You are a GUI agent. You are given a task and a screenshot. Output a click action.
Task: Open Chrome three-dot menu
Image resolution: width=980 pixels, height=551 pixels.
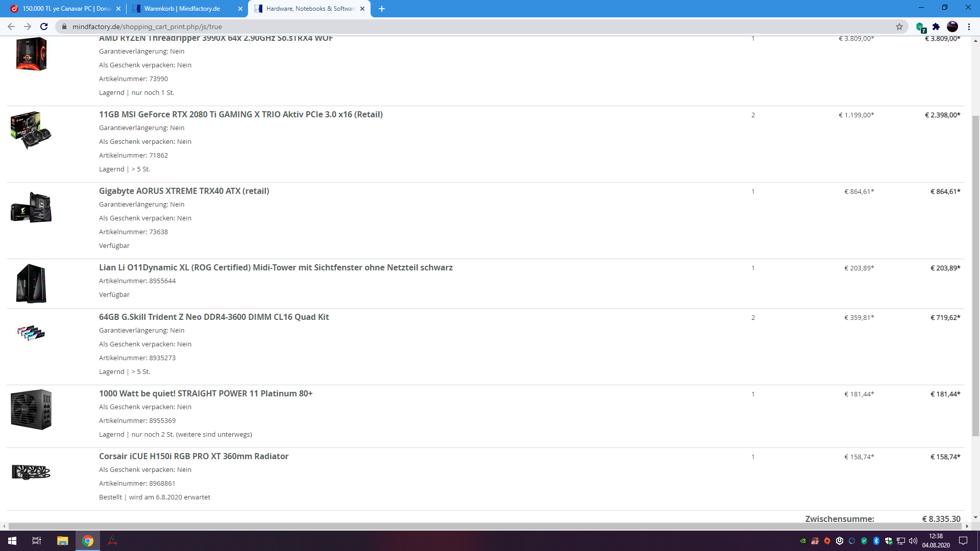[969, 27]
